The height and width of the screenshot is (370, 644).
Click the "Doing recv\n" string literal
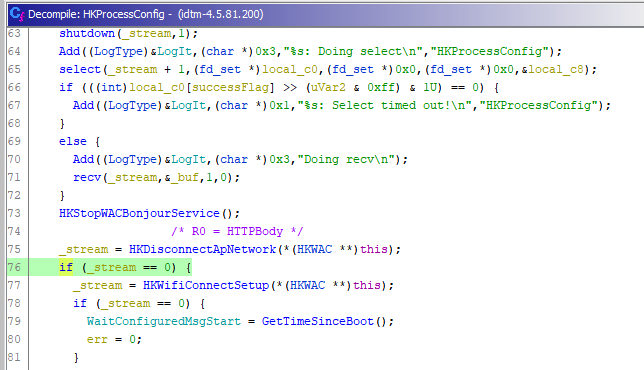[346, 159]
